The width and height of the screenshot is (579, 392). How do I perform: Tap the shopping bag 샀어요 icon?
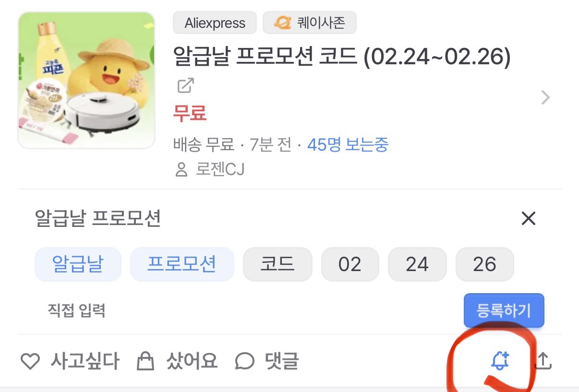coord(145,361)
